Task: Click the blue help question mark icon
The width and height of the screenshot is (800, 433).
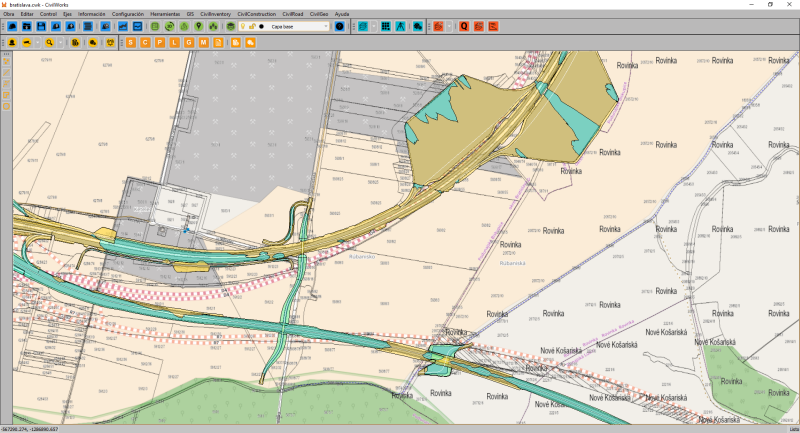Action: pos(340,26)
